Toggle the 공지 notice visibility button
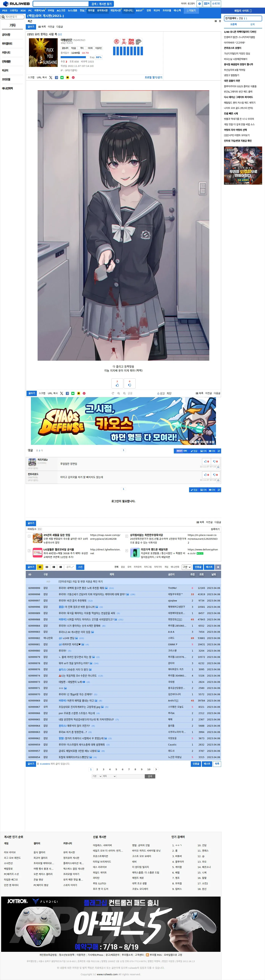Viewport: 265px width, 980px height. 70,567
